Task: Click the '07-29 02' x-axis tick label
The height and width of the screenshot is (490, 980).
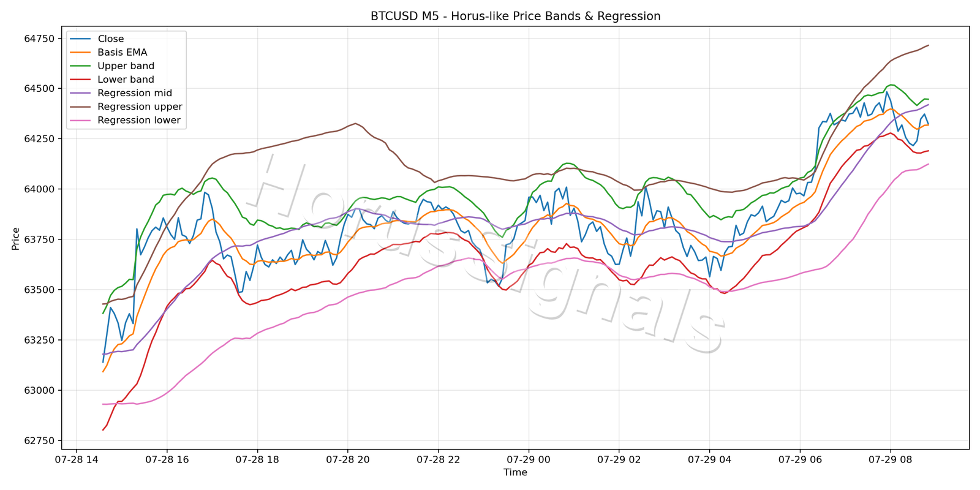Action: coord(619,459)
